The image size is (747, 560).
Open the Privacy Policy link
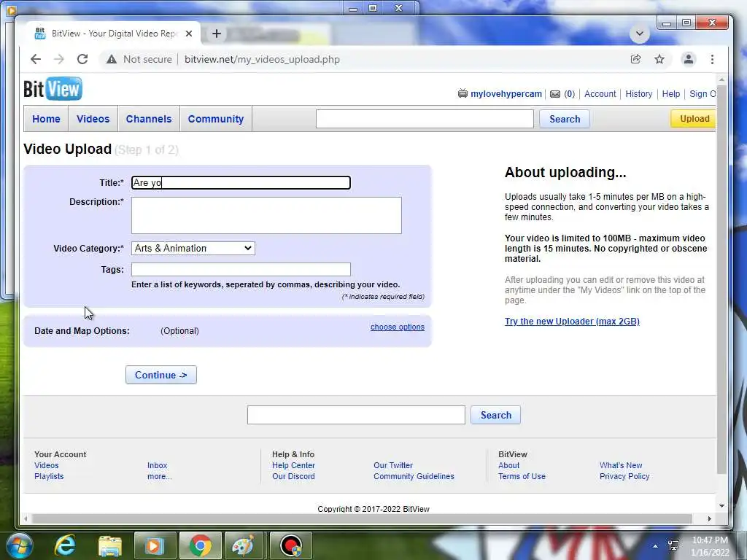[x=624, y=476]
